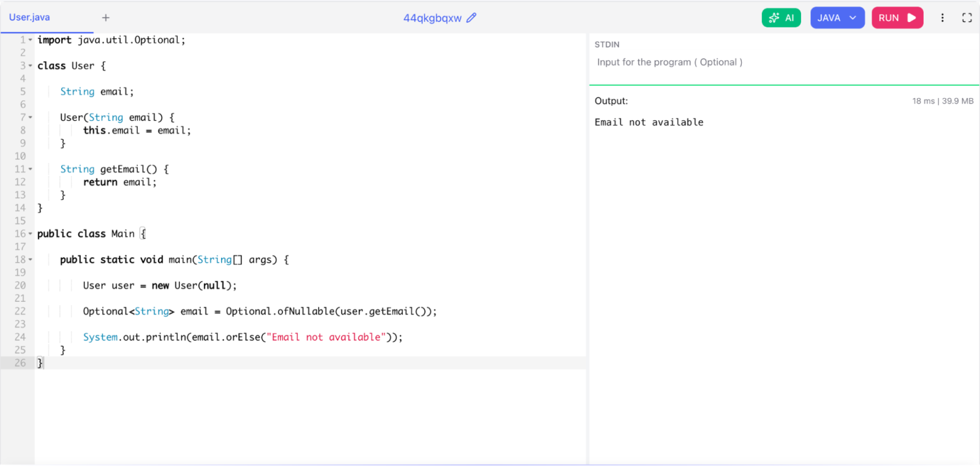Viewport: 980px width, 466px height.
Task: Collapse main method fold at line 18
Action: click(30, 260)
